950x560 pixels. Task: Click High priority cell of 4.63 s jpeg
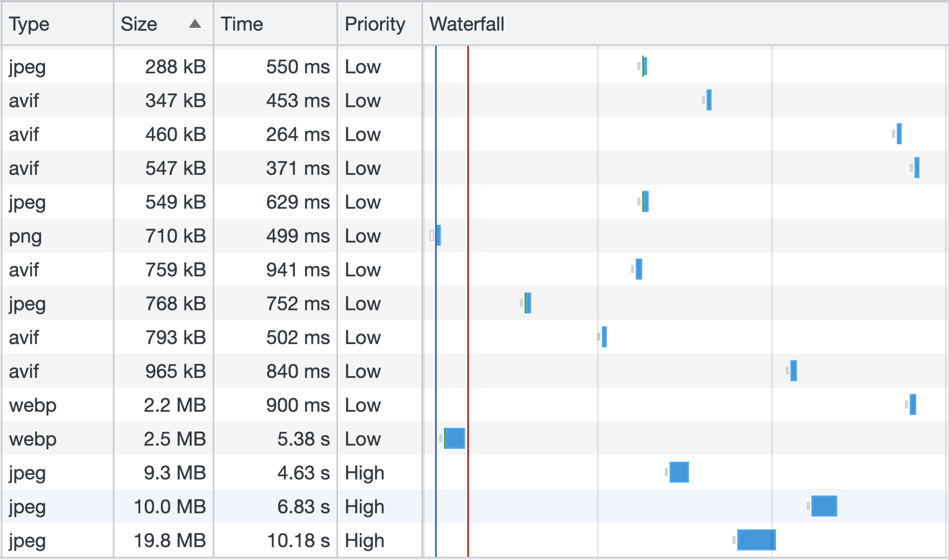[x=364, y=472]
